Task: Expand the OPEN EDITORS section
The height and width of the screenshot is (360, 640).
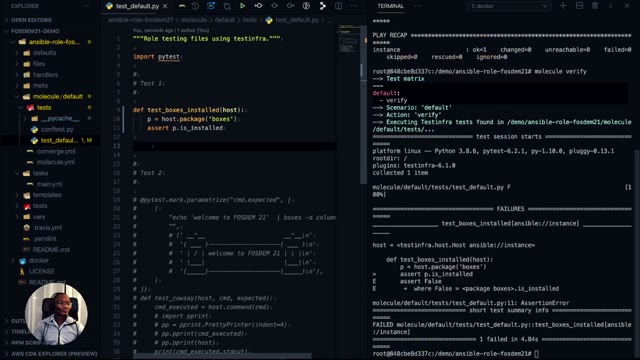Action: point(31,20)
